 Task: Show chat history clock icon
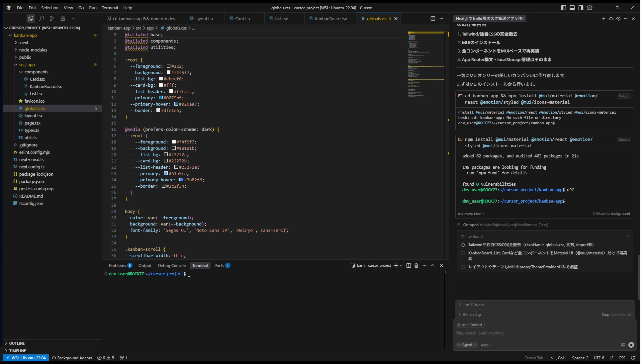[x=618, y=19]
